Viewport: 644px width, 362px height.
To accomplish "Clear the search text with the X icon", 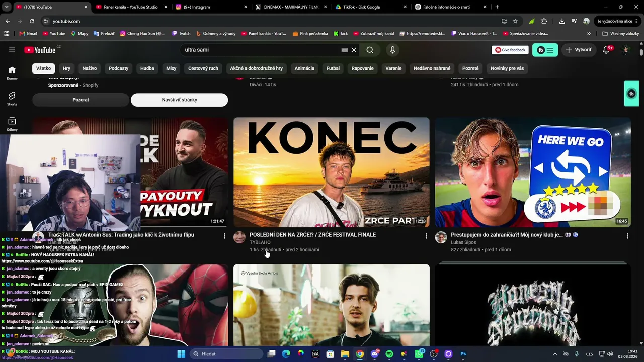I will pyautogui.click(x=354, y=50).
